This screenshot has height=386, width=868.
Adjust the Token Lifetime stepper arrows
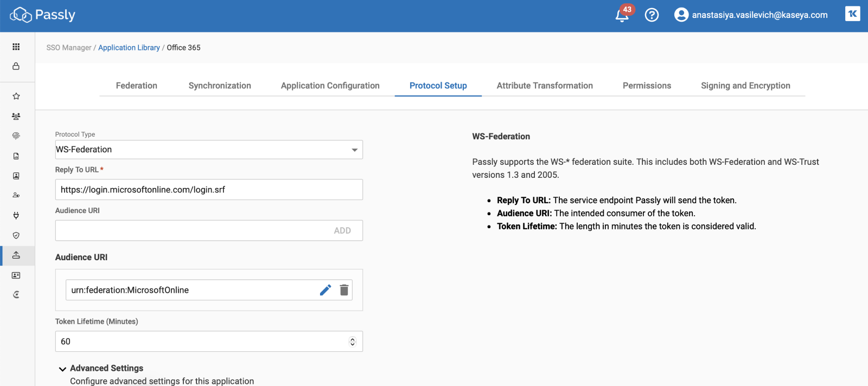pos(353,342)
